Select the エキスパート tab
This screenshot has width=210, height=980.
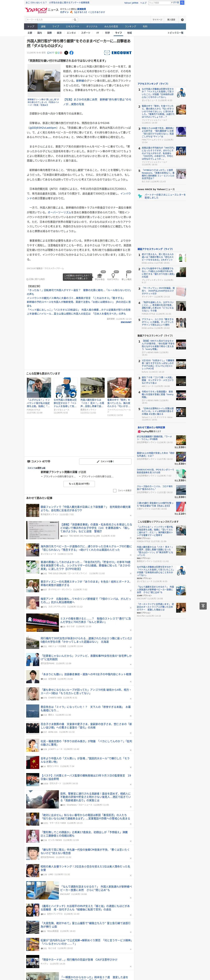point(72,27)
